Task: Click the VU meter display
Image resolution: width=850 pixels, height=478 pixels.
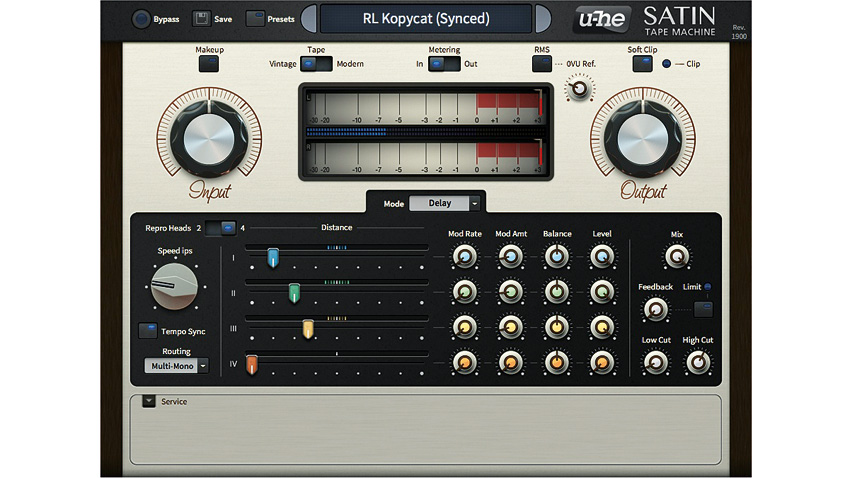Action: point(426,132)
